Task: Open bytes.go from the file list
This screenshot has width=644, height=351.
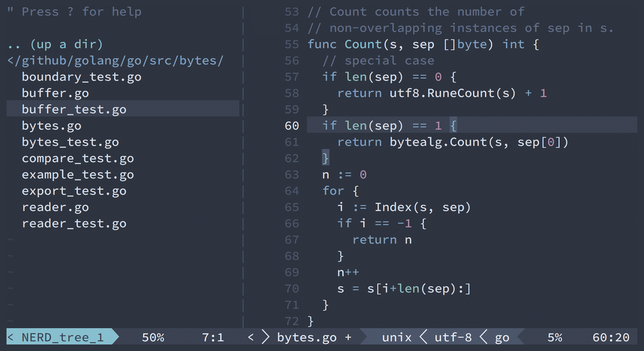Action: (x=51, y=126)
